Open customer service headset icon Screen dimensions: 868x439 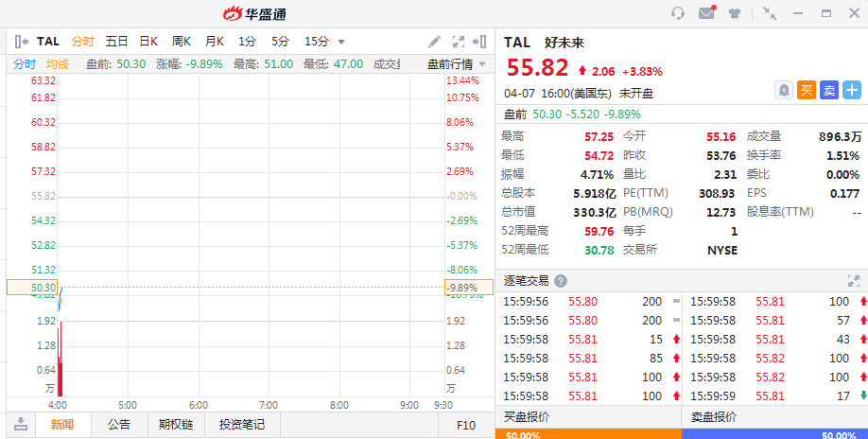(x=678, y=13)
